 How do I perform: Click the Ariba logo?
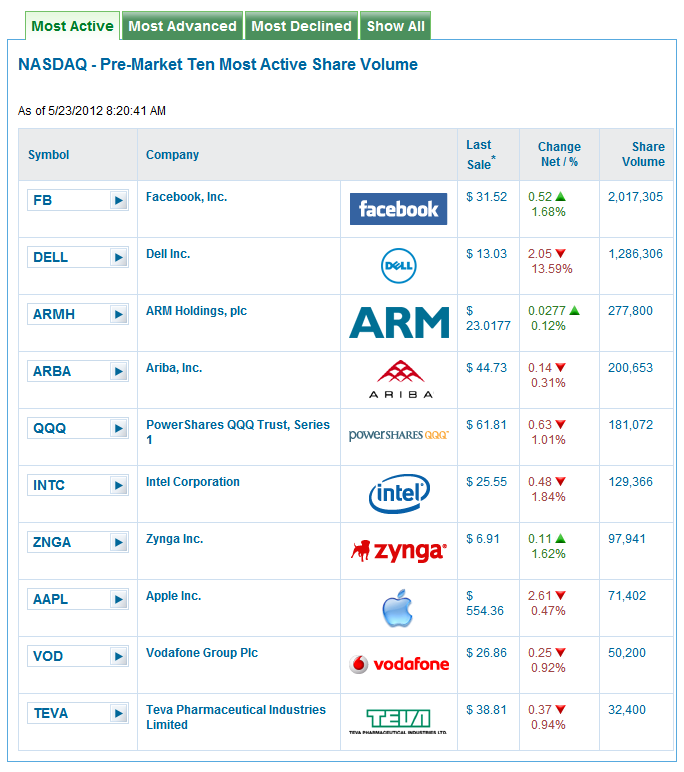pyautogui.click(x=401, y=379)
